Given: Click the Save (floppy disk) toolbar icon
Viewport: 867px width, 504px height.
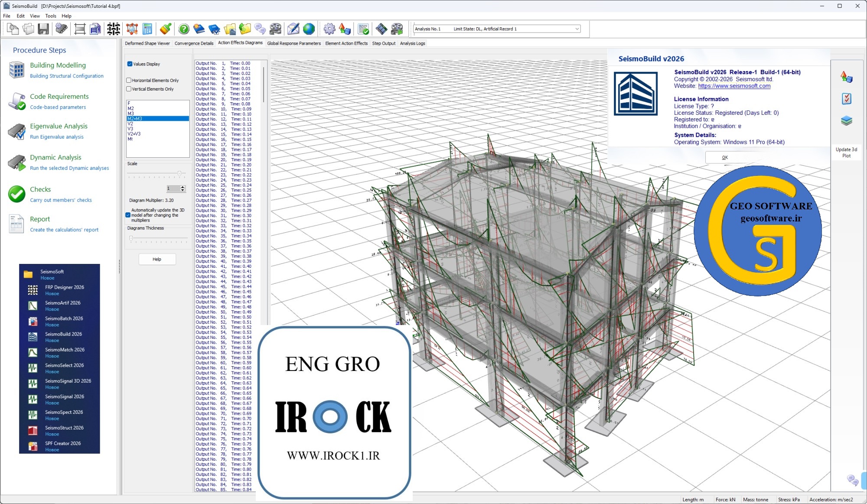Looking at the screenshot, I should pos(43,29).
